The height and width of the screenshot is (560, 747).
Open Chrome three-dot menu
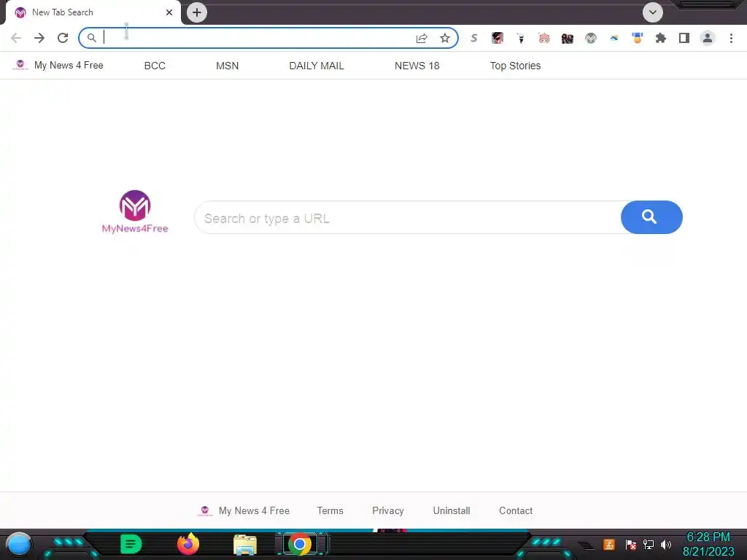731,38
